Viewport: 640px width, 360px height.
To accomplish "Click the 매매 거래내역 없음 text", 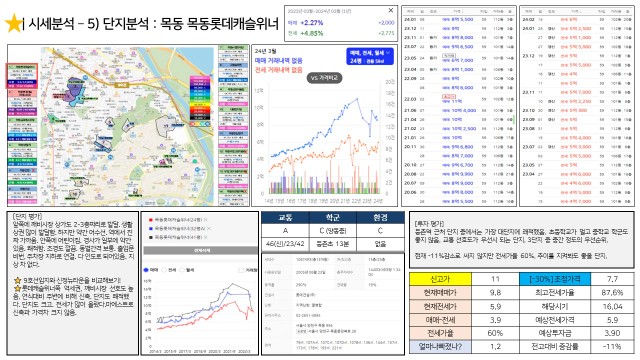I will 279,60.
